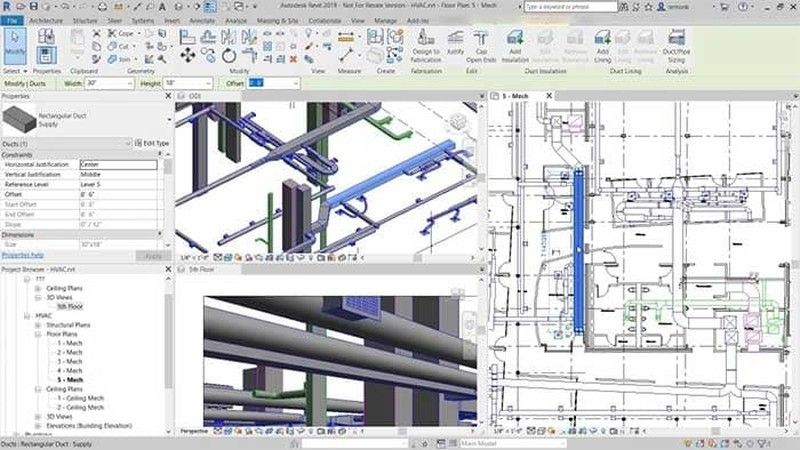Screen dimensions: 800x450
Task: Click the Horizontal Justification value field
Action: coord(118,164)
